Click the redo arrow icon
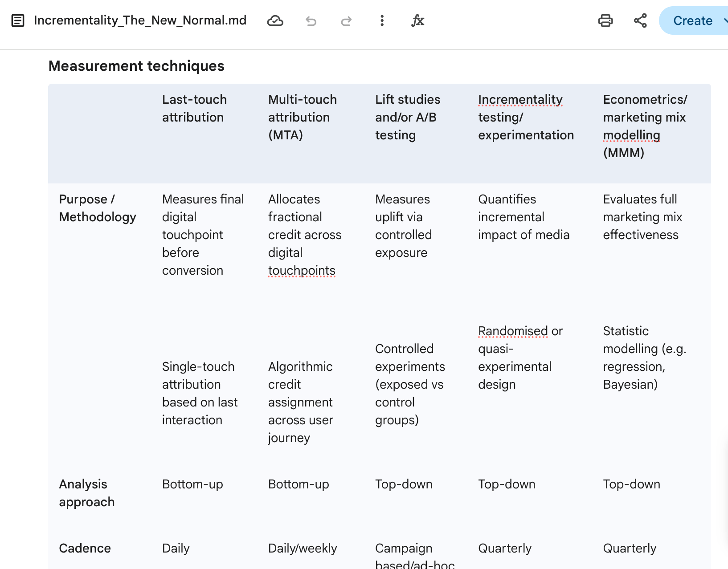Viewport: 728px width, 569px height. coord(346,20)
